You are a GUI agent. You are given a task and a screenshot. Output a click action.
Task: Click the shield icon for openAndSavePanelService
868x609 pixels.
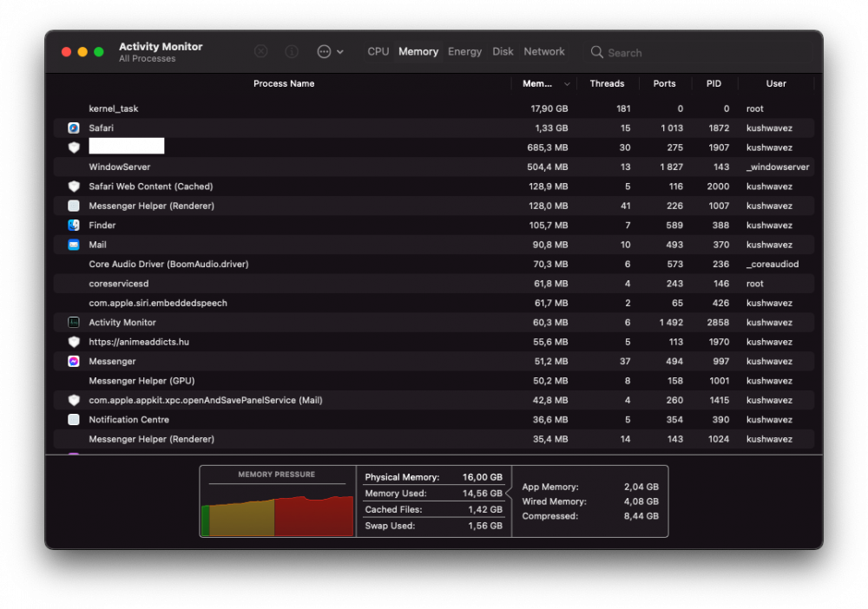pyautogui.click(x=74, y=400)
